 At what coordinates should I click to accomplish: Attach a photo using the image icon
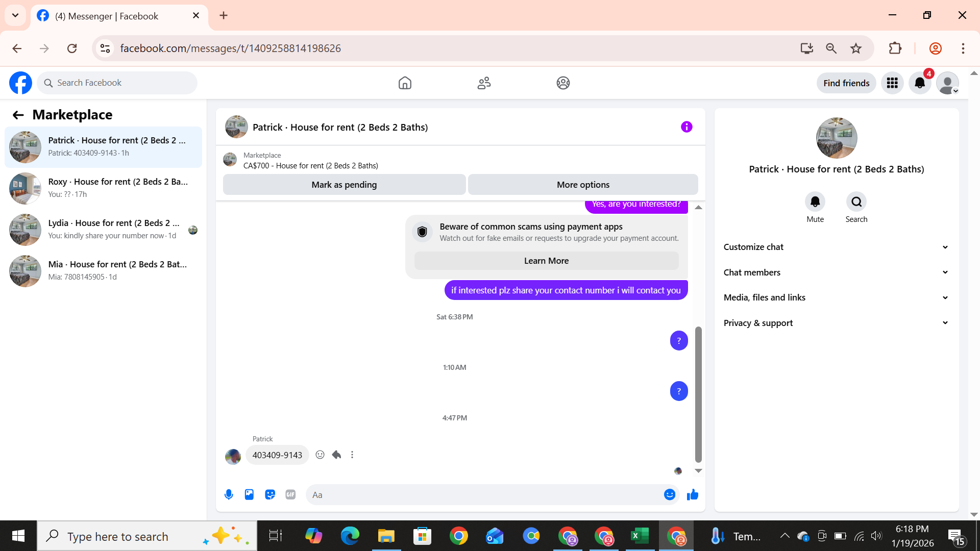tap(249, 494)
